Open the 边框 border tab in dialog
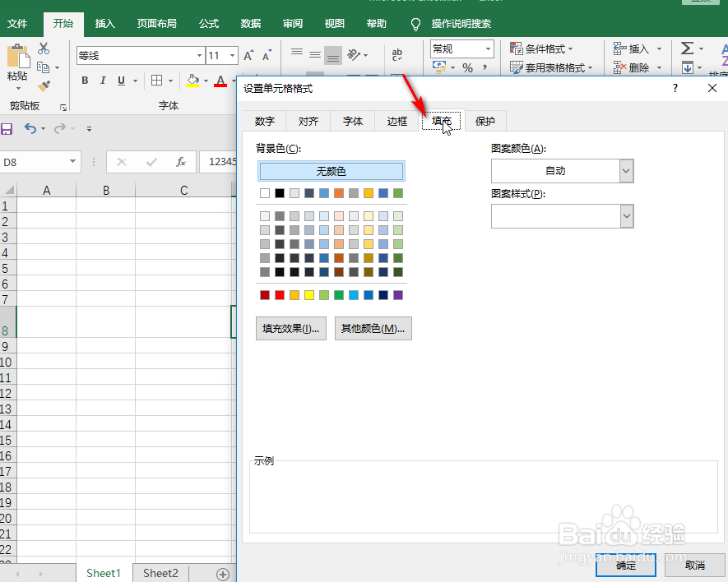Screen dimensions: 728x582 pos(397,121)
